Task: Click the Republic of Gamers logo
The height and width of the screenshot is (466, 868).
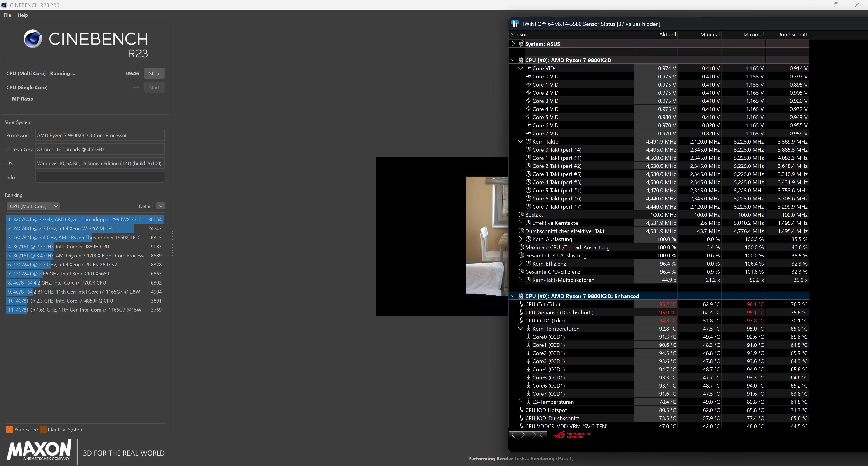Action: [x=572, y=435]
